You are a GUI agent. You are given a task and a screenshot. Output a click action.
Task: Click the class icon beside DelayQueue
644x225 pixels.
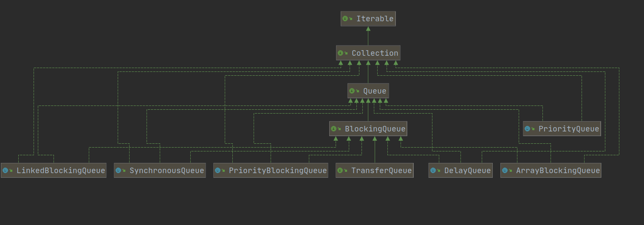pos(433,171)
